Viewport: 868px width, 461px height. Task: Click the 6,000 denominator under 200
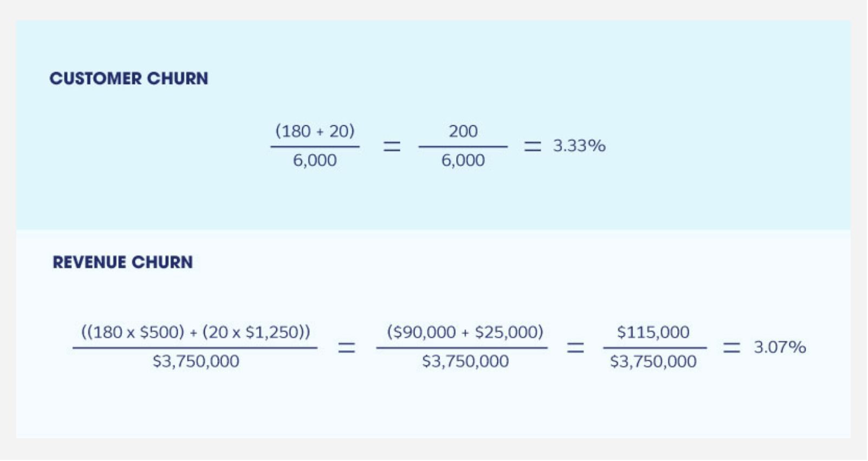tap(463, 161)
